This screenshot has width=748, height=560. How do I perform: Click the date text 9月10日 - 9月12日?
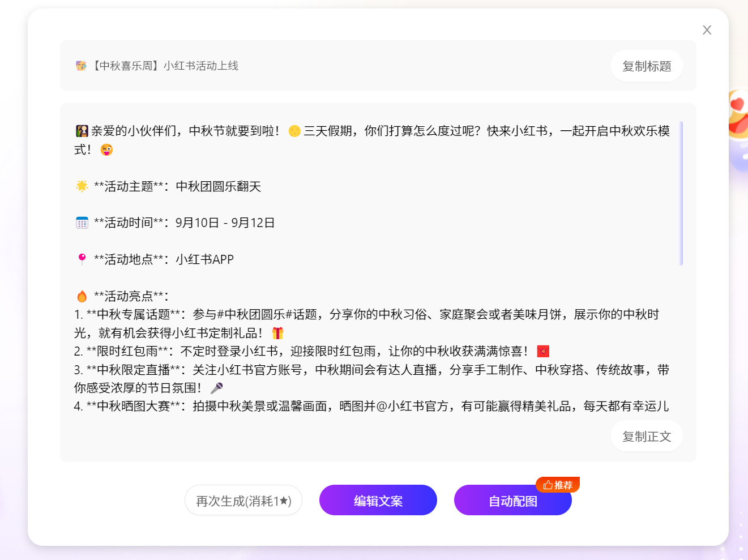[225, 223]
